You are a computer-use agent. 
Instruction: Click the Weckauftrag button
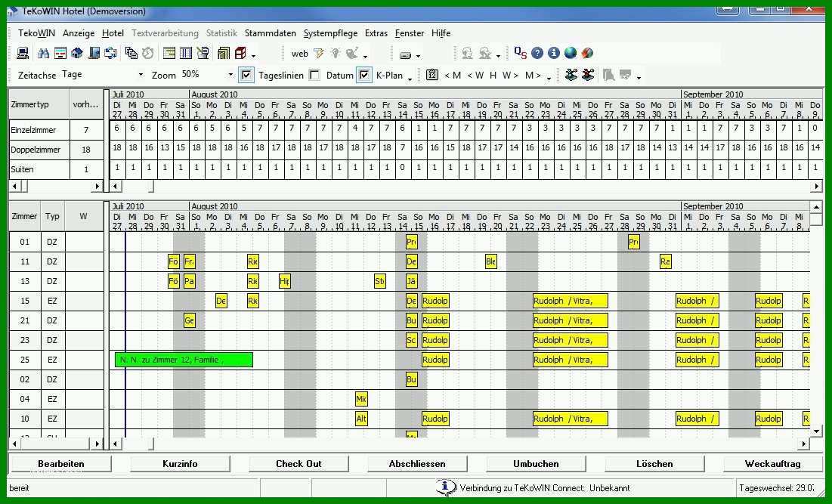pyautogui.click(x=772, y=464)
